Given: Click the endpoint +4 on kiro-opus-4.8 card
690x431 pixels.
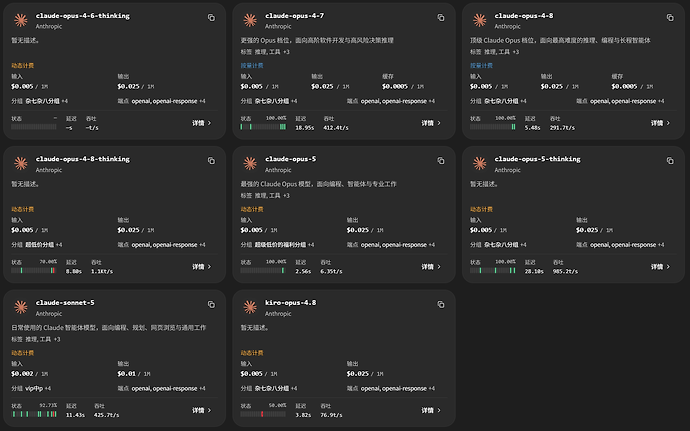Looking at the screenshot, I should pyautogui.click(x=431, y=389).
